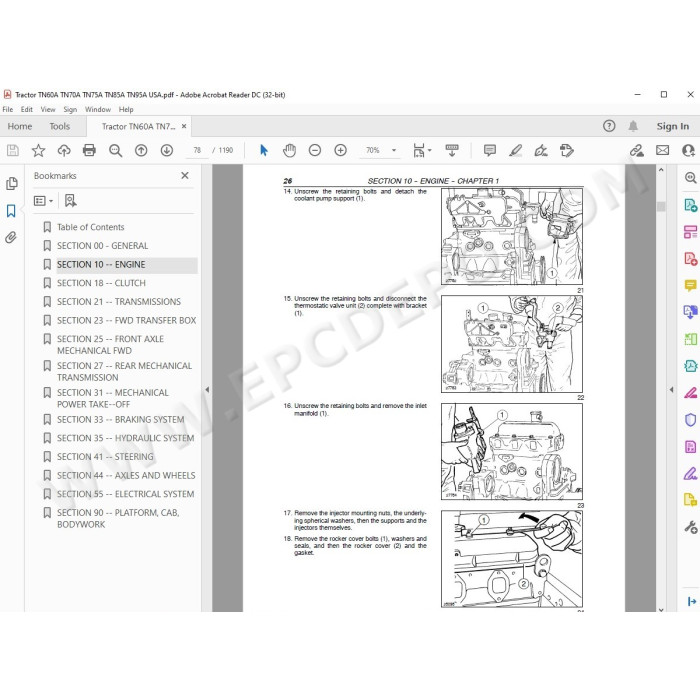Viewport: 700px width, 700px height.
Task: Select the highlighter pen tool
Action: pyautogui.click(x=515, y=150)
